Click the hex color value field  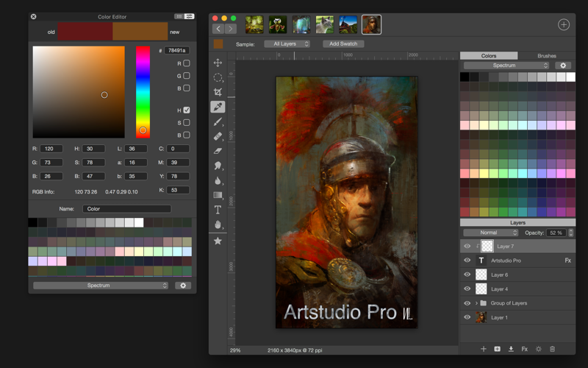click(x=177, y=51)
